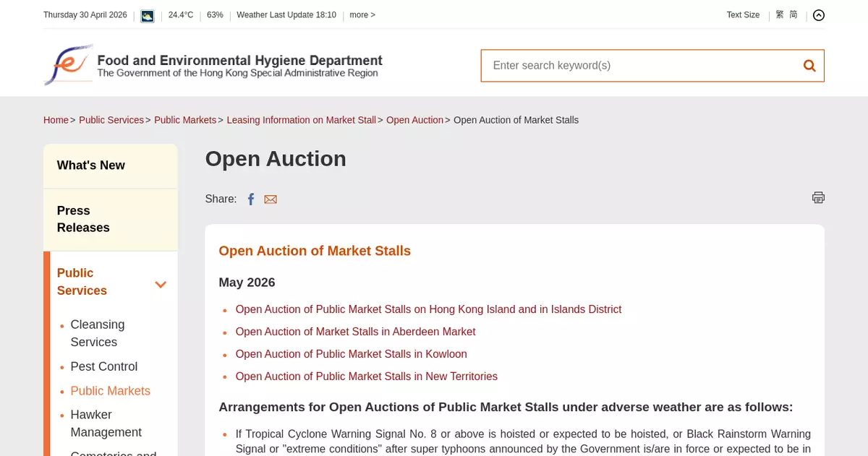The image size is (868, 456).
Task: Select Public Markets in the sidebar
Action: tap(111, 391)
